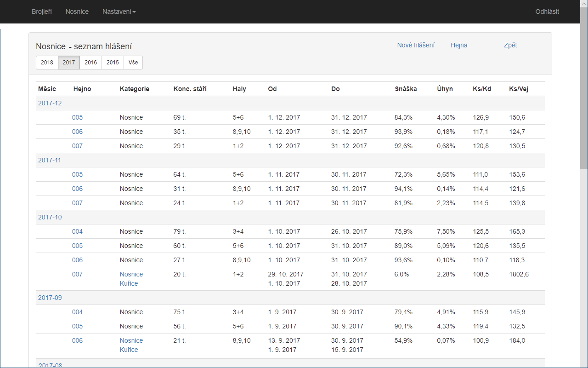The height and width of the screenshot is (368, 588).
Task: Click the Nosnice category link starting 13. 9. 2017
Action: click(x=131, y=340)
